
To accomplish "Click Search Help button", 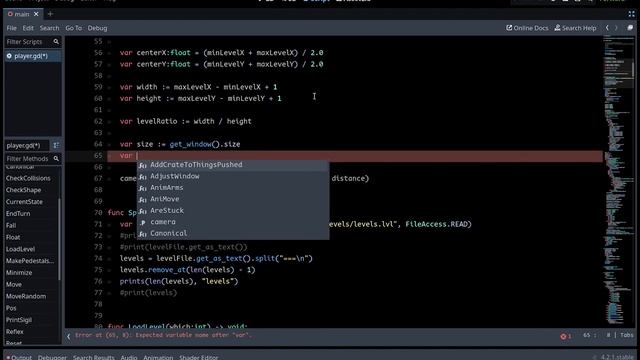I will [575, 28].
